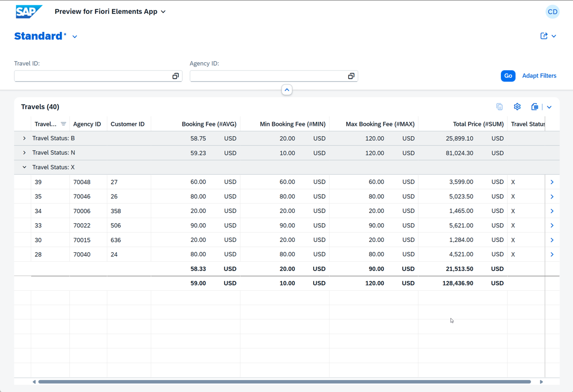
Task: Open details arrow for travel 34 row
Action: pyautogui.click(x=552, y=211)
